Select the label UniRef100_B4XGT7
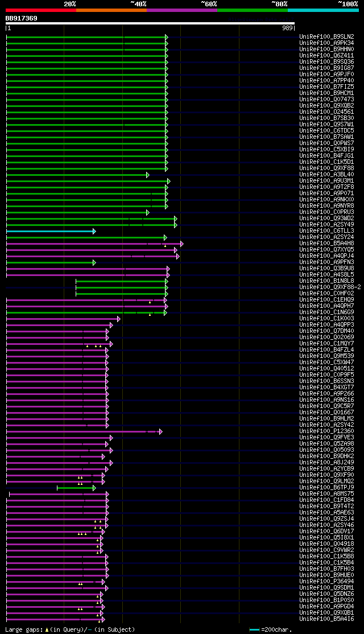This screenshot has width=364, height=634. click(x=327, y=388)
